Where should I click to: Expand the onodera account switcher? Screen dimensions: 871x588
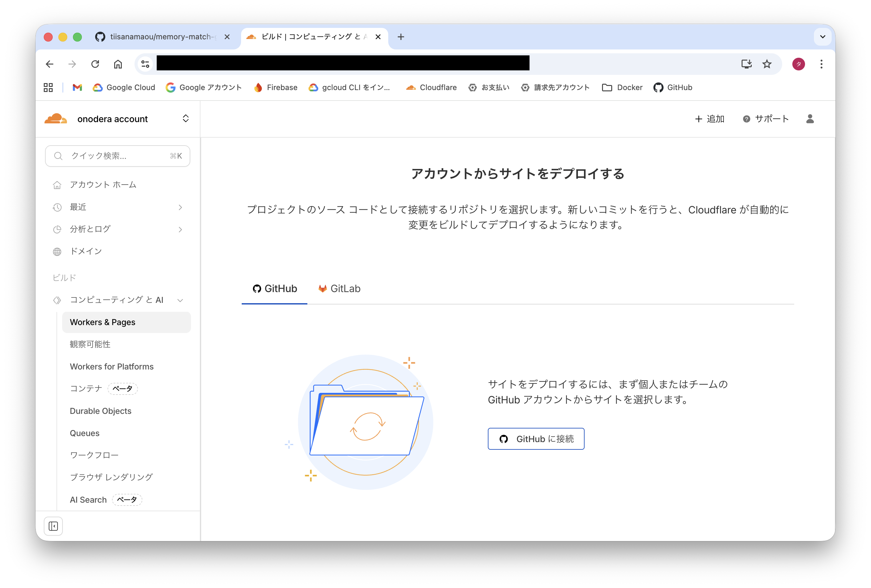(186, 119)
